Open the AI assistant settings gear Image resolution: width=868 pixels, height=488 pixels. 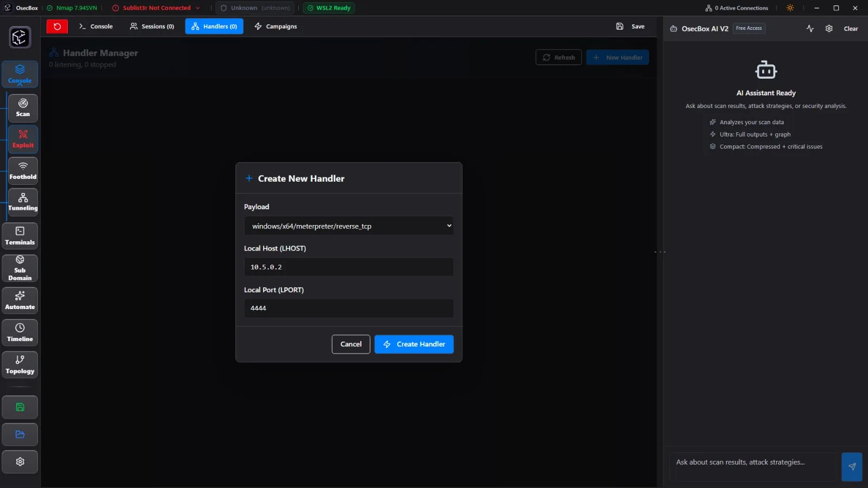click(x=829, y=29)
